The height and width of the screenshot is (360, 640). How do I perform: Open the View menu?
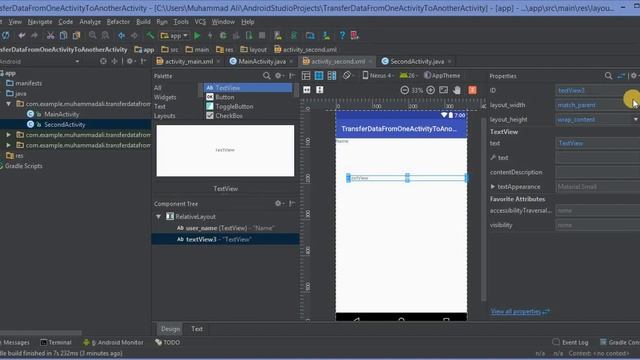point(15,22)
